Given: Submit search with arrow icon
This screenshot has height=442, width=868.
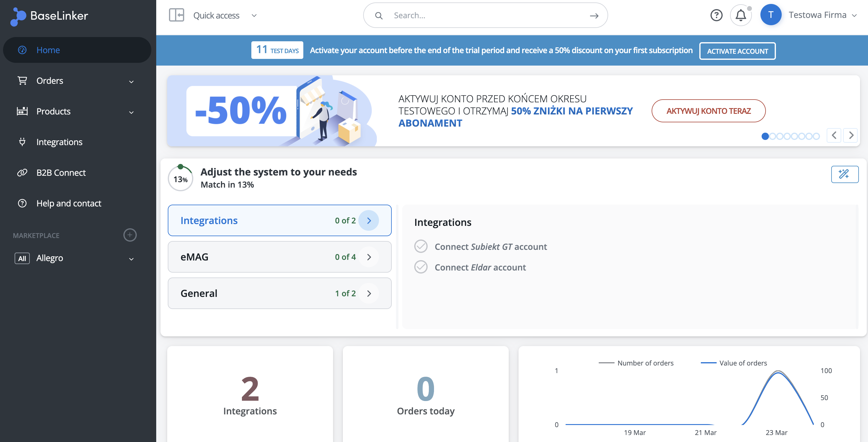Looking at the screenshot, I should (x=594, y=15).
